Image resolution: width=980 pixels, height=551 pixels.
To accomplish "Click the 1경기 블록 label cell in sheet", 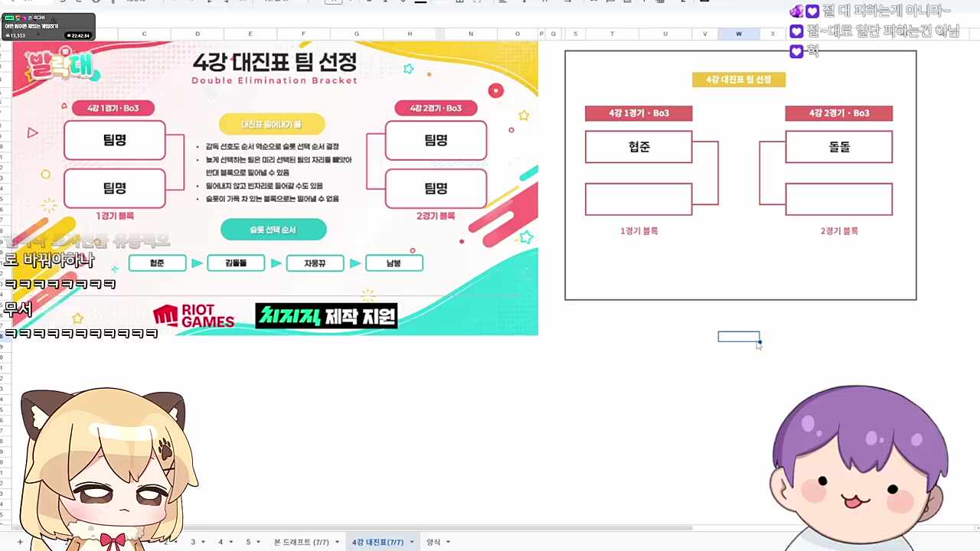I will tap(639, 230).
